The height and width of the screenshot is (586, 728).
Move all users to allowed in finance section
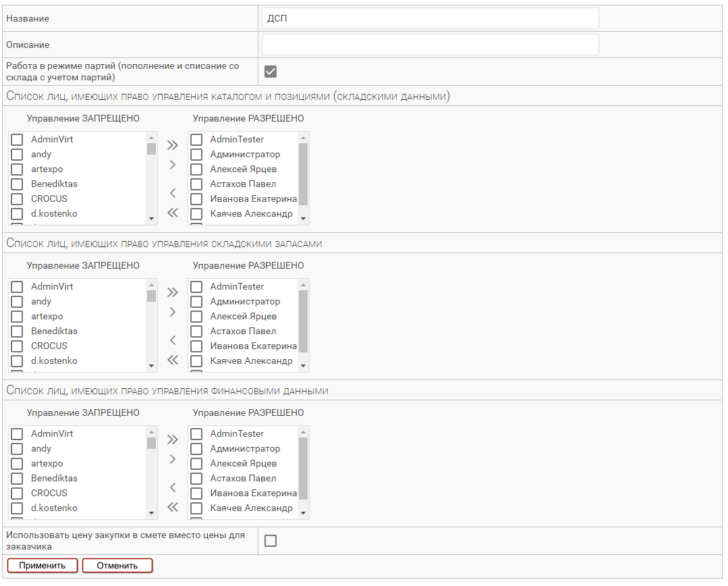[x=173, y=439]
